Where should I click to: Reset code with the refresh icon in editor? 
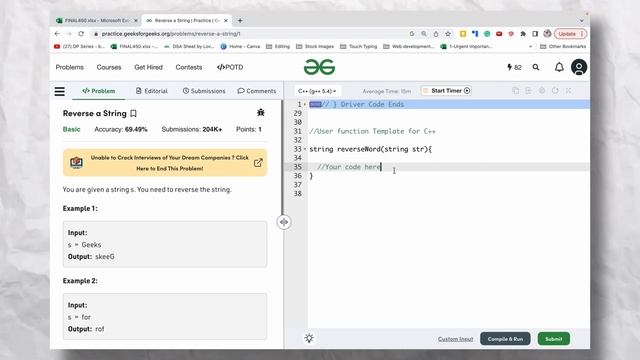point(555,91)
